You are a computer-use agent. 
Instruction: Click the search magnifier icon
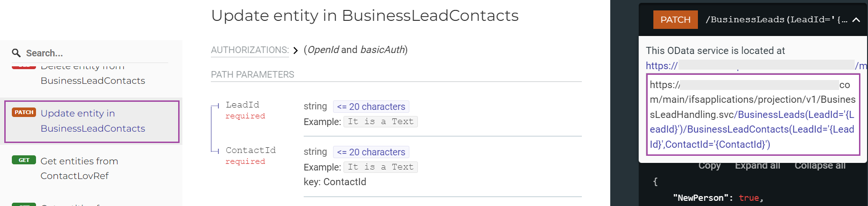(16, 53)
